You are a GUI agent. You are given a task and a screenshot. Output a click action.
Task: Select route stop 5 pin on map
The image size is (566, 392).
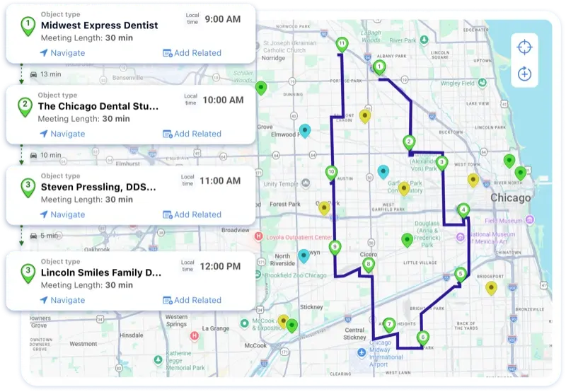pyautogui.click(x=461, y=275)
